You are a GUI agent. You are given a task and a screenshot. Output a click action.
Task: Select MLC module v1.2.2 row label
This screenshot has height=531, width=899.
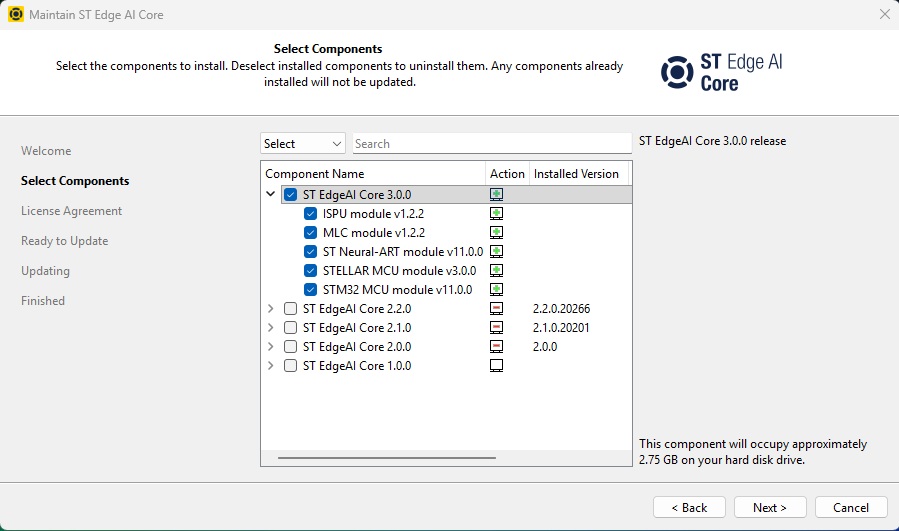click(x=374, y=232)
